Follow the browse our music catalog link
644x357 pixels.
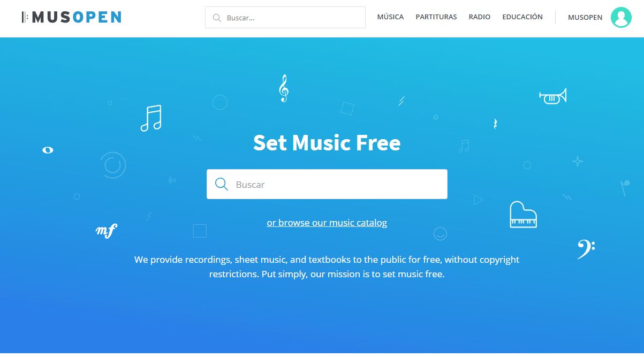(x=327, y=223)
